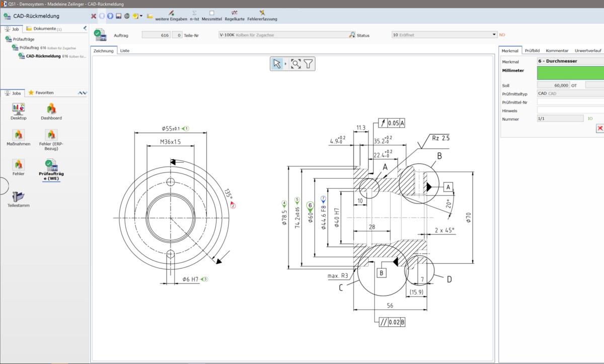Switch to the Urwertverlauf tab
604x364 pixels.
click(x=588, y=51)
